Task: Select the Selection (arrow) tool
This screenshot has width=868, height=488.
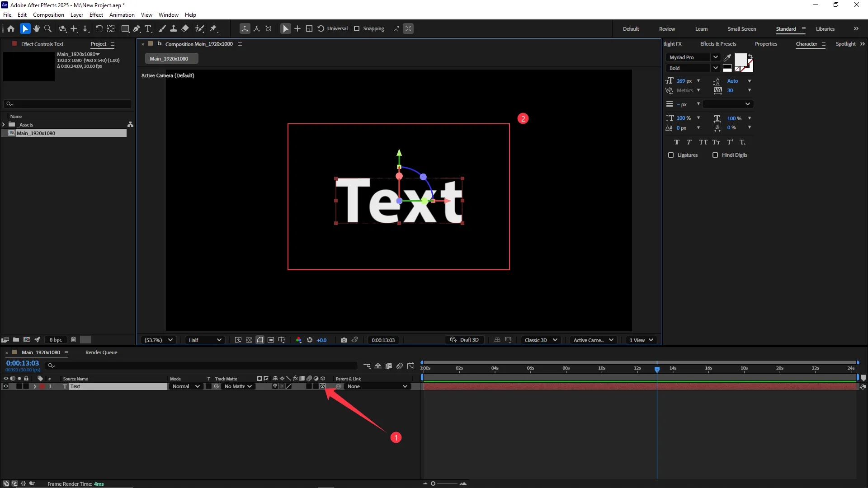Action: pos(25,28)
